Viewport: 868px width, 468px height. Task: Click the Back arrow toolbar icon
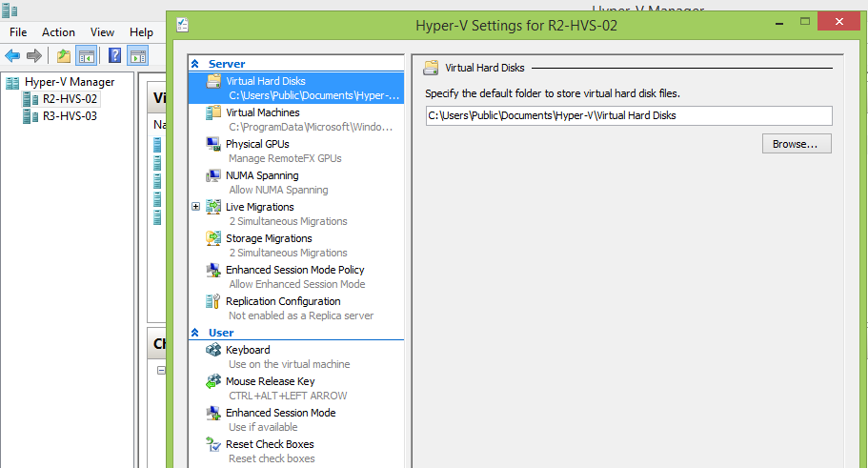[x=12, y=55]
